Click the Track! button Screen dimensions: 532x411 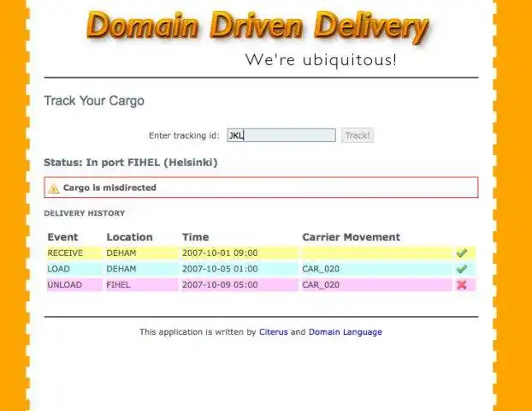(x=358, y=135)
